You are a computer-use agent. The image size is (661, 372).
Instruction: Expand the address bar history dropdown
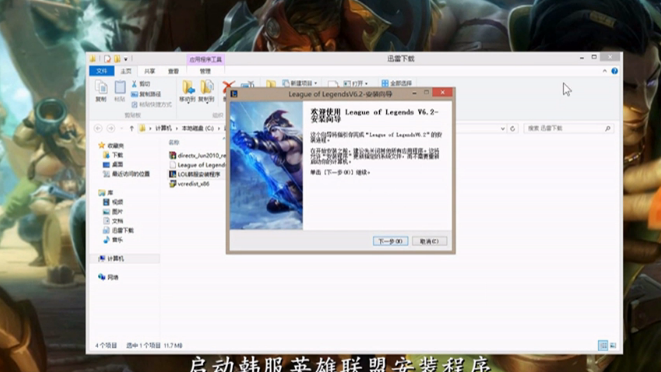(502, 129)
